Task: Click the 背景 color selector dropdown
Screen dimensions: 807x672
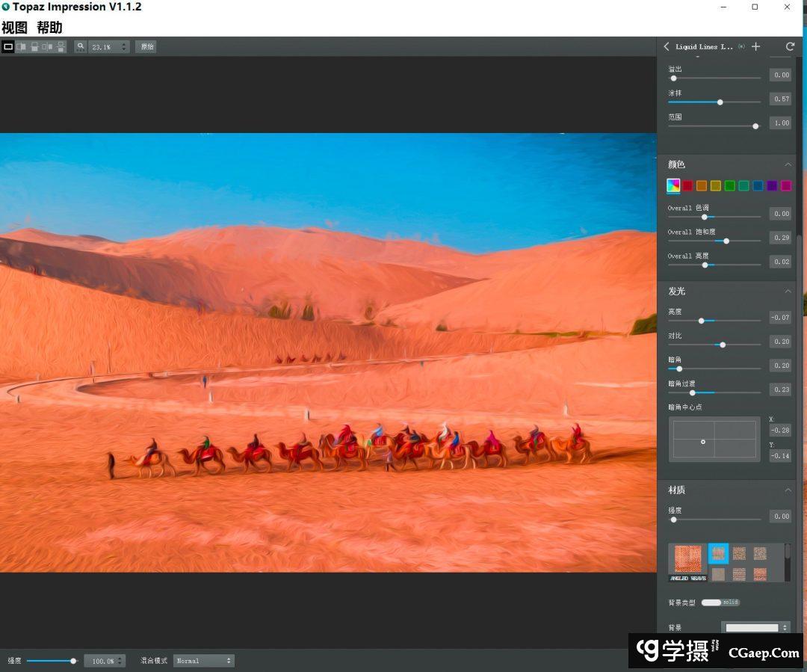Action: (755, 628)
